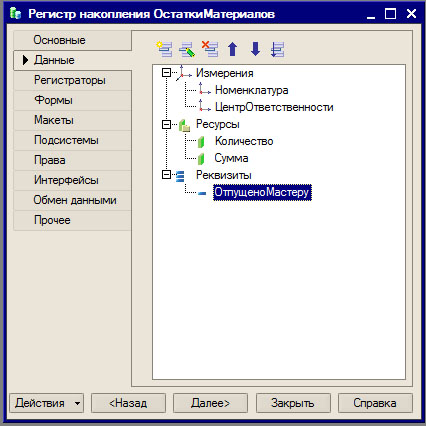Select the Номенклатура dimension
Viewport: 426px width, 426px height.
(252, 90)
